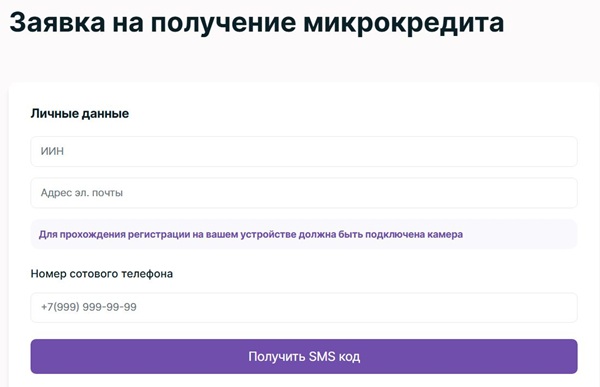Viewport: 600px width, 387px height.
Task: Click the word микрокредита in page title
Action: (x=404, y=23)
